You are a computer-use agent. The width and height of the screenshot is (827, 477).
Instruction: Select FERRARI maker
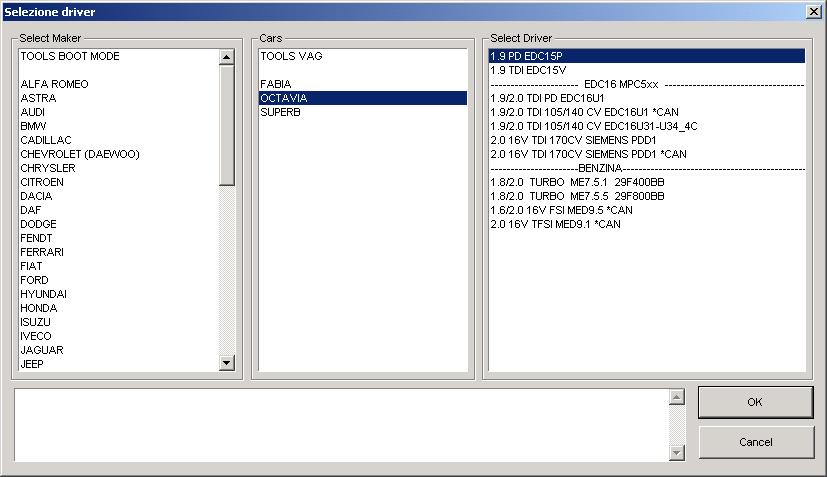119,252
